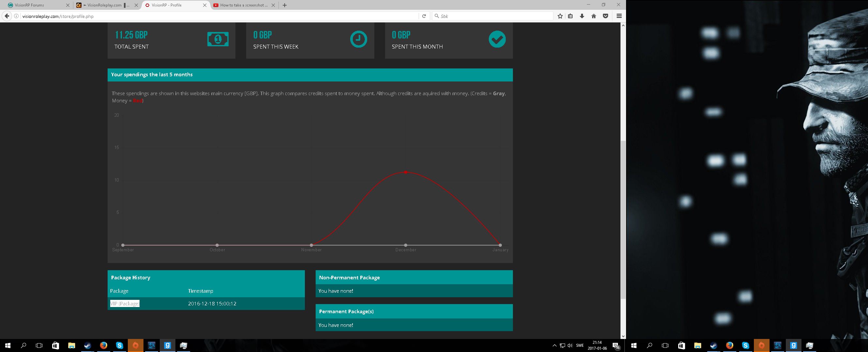Select the VIP (Package) entry in Package History
The width and height of the screenshot is (868, 352).
(125, 303)
